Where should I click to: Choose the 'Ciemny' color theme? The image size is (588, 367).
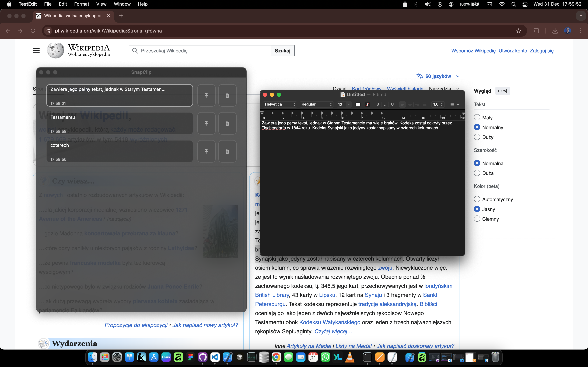(x=477, y=219)
